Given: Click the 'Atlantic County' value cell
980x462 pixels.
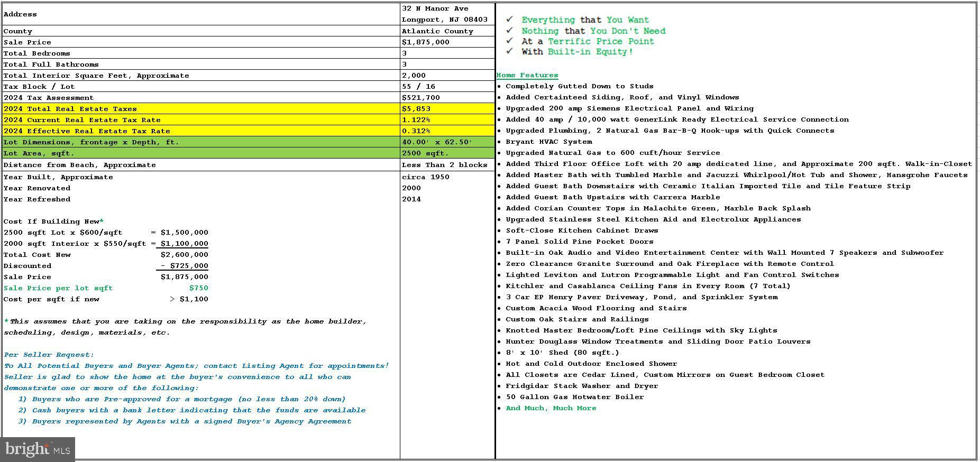Looking at the screenshot, I should click(447, 31).
